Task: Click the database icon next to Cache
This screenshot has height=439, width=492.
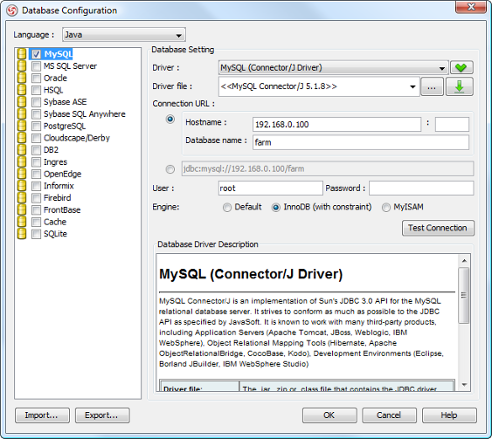Action: click(x=22, y=222)
